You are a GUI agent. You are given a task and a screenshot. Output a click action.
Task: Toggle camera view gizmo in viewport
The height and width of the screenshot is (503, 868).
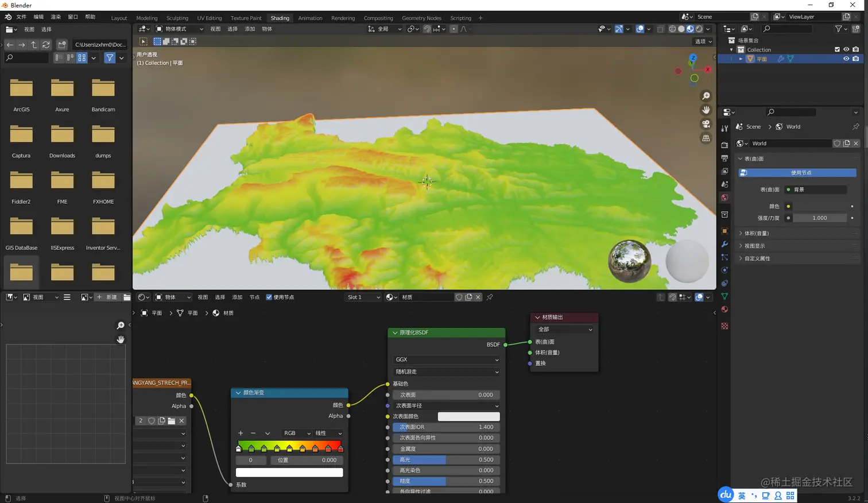[706, 124]
